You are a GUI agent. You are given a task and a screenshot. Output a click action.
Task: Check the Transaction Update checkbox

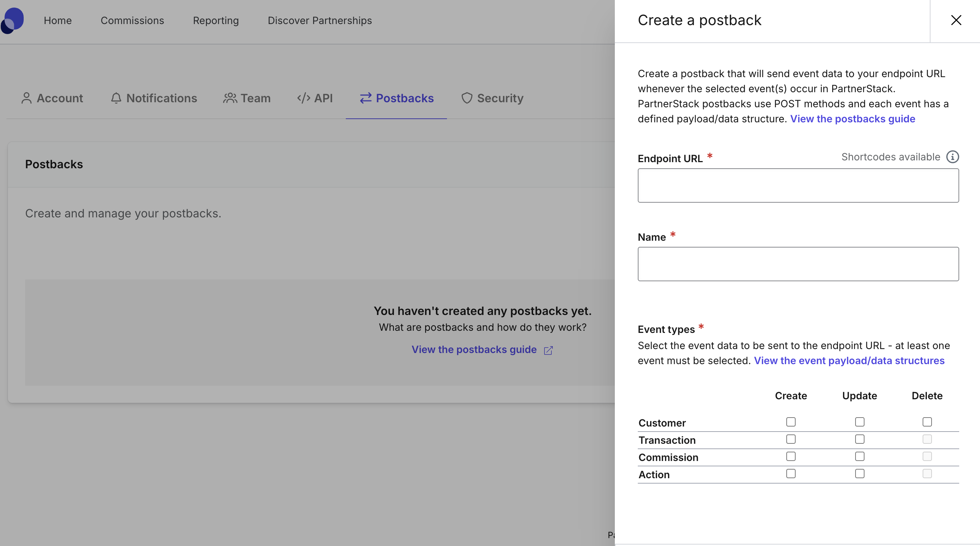tap(859, 439)
